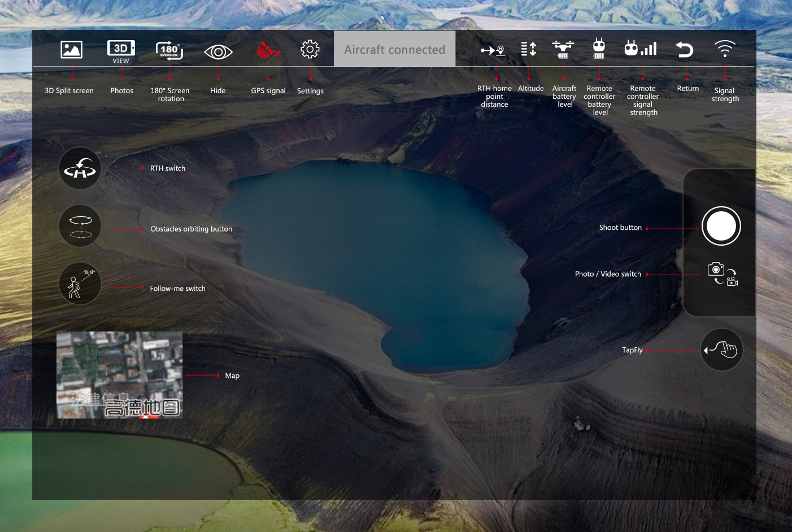Click the Wi-Fi signal strength icon
792x532 pixels.
pyautogui.click(x=725, y=49)
